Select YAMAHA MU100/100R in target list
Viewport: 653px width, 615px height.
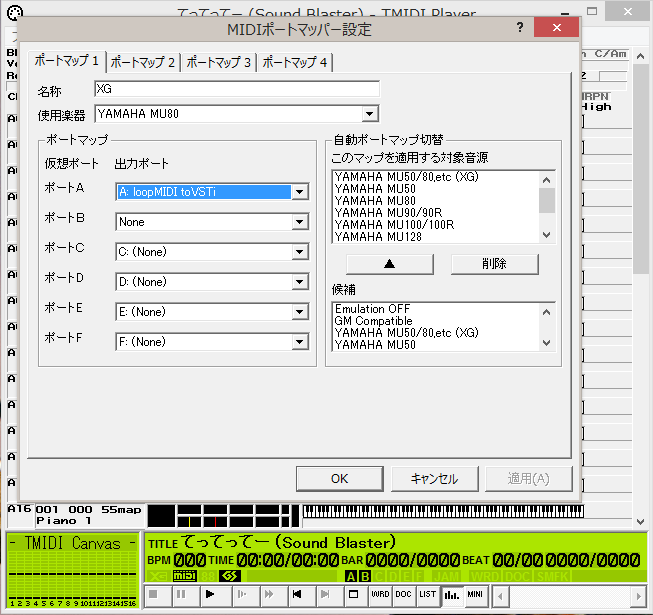435,225
